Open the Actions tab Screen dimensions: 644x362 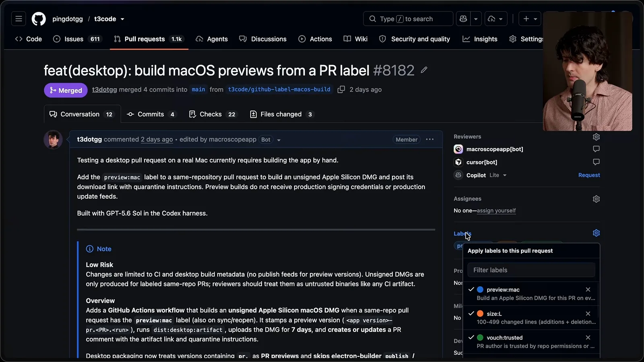click(315, 39)
